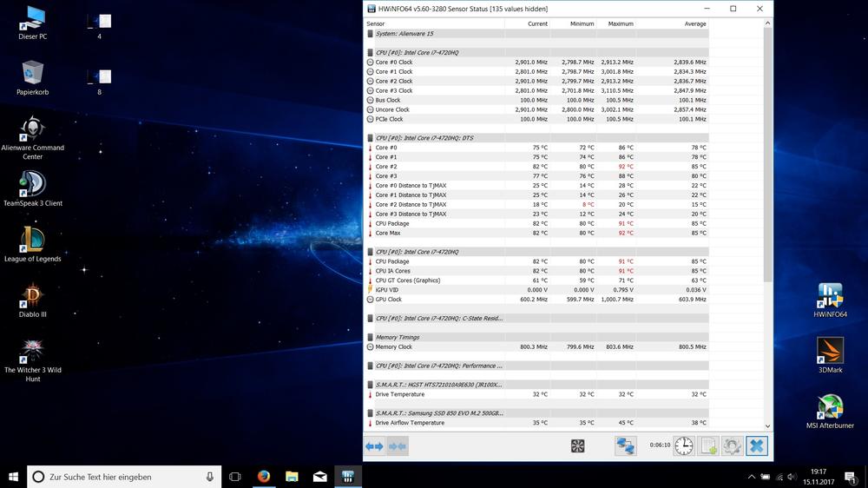The width and height of the screenshot is (868, 488).
Task: Open sensor settings gear icon
Action: 733,446
